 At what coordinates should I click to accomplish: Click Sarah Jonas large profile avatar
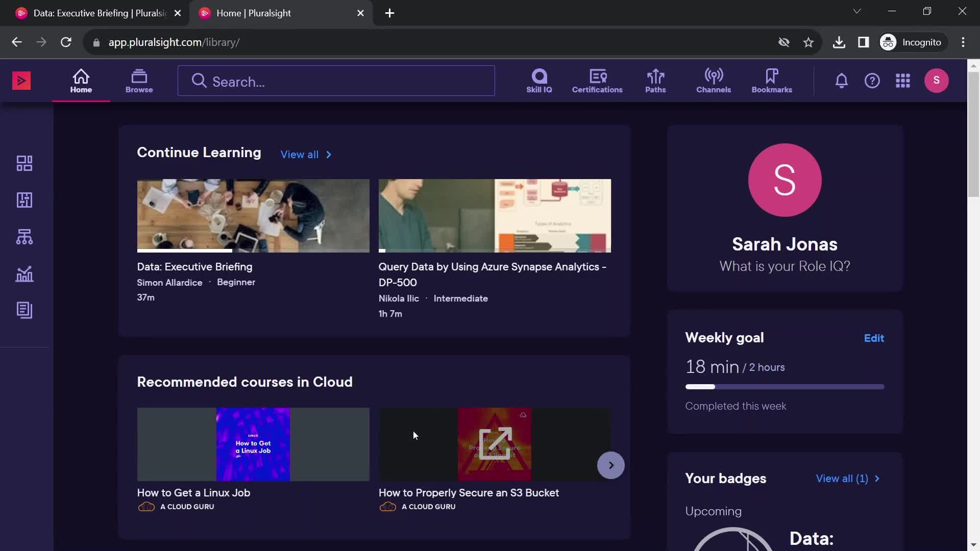(x=785, y=180)
